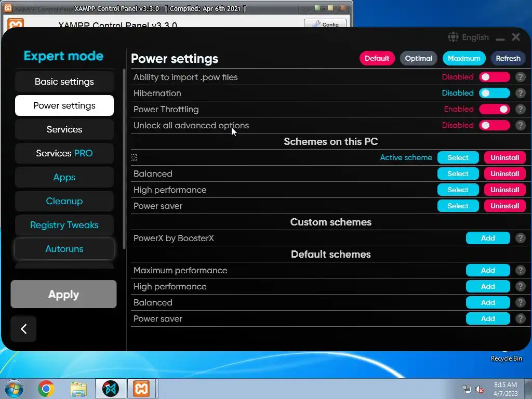Select installed Power saver scheme
The image size is (532, 399).
point(458,206)
